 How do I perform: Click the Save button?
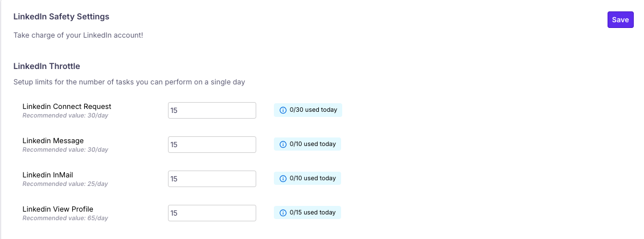click(620, 19)
